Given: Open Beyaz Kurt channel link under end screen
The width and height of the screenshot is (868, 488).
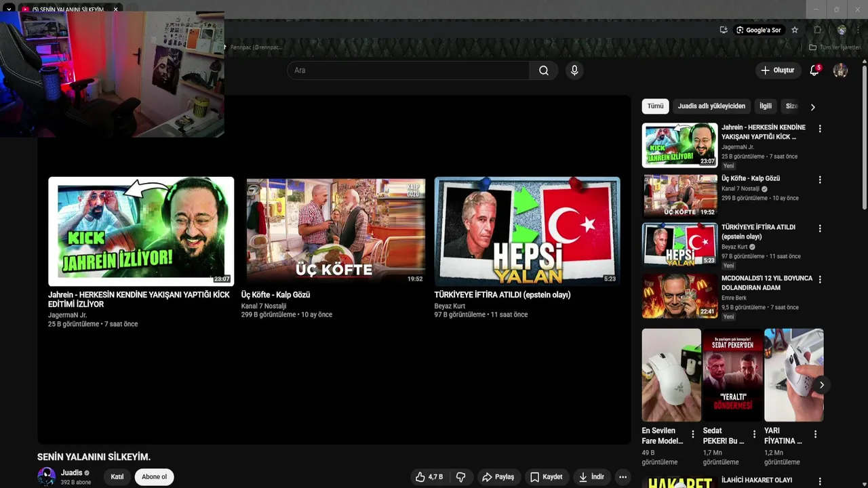Looking at the screenshot, I should (450, 306).
